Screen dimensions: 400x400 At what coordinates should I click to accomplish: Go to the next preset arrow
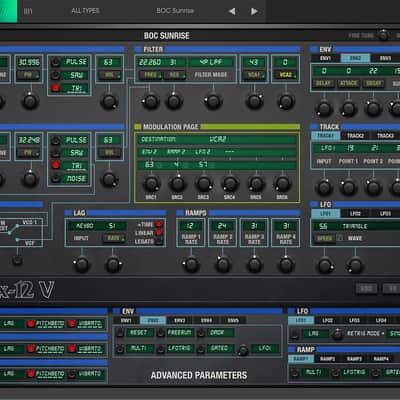click(254, 12)
